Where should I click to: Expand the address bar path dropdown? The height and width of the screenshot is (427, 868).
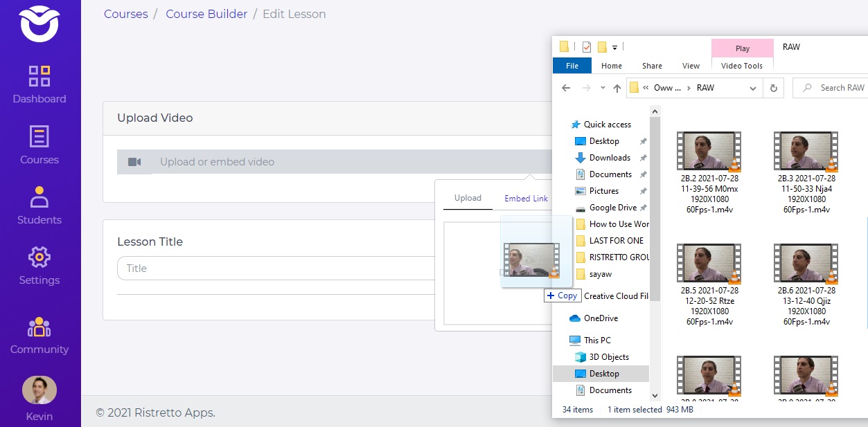coord(754,88)
